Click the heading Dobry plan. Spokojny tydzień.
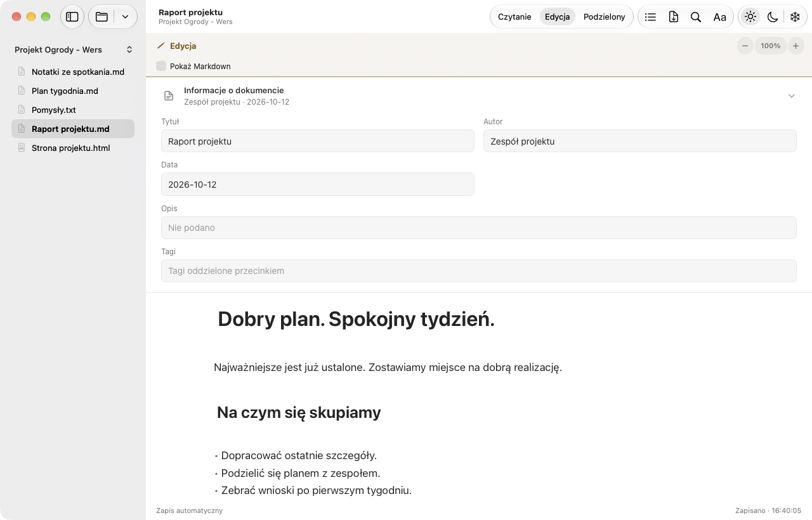The image size is (812, 520). pyautogui.click(x=356, y=320)
